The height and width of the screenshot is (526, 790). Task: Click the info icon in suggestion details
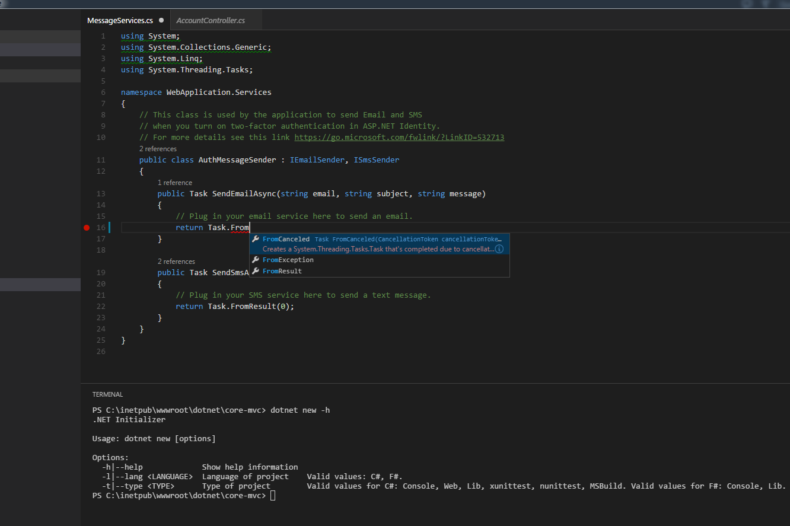tap(499, 249)
